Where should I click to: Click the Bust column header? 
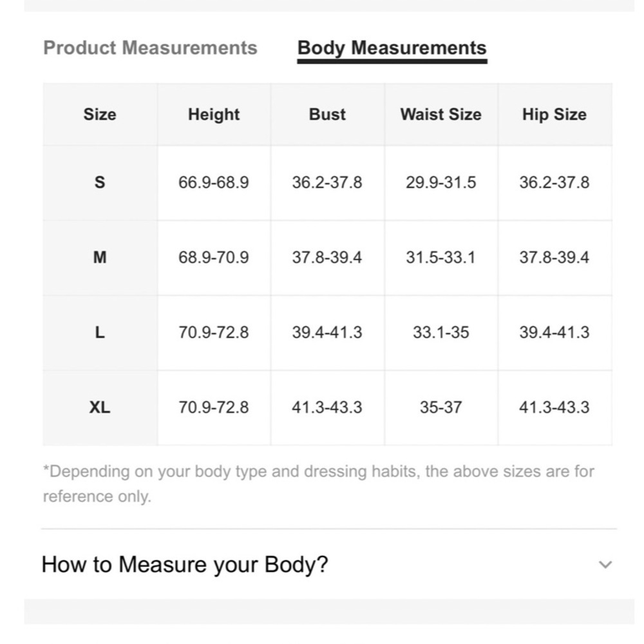pos(327,114)
